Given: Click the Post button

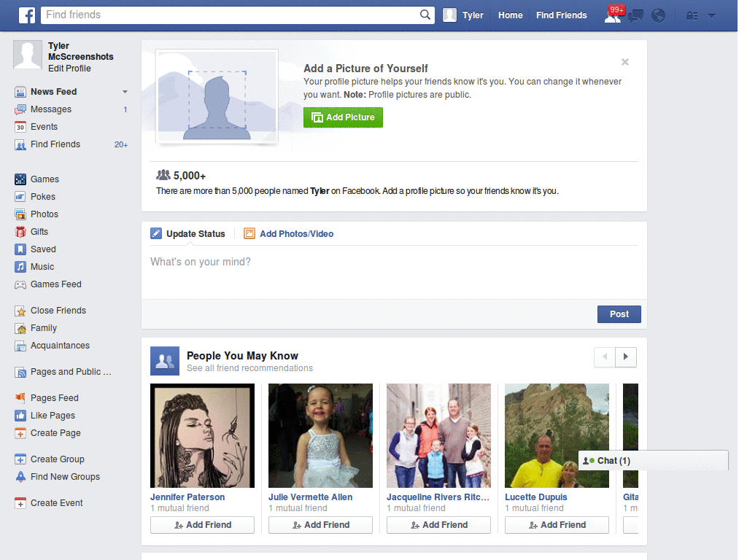Looking at the screenshot, I should coord(619,314).
